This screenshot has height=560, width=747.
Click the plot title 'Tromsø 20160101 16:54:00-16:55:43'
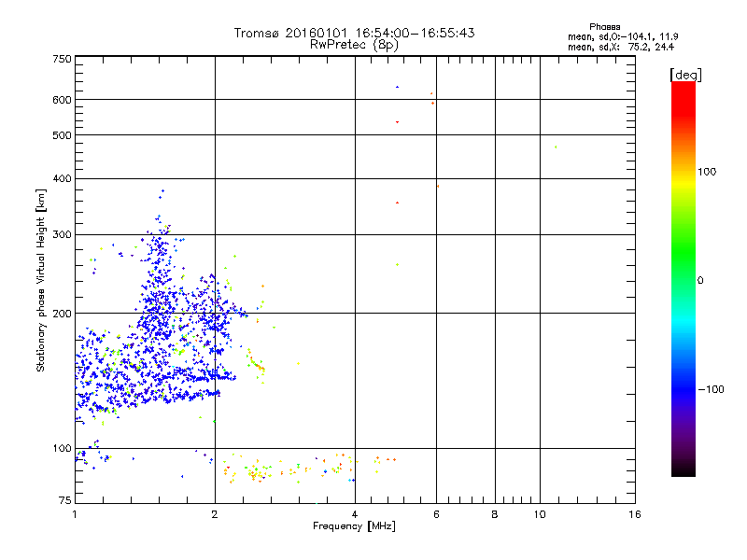[354, 33]
